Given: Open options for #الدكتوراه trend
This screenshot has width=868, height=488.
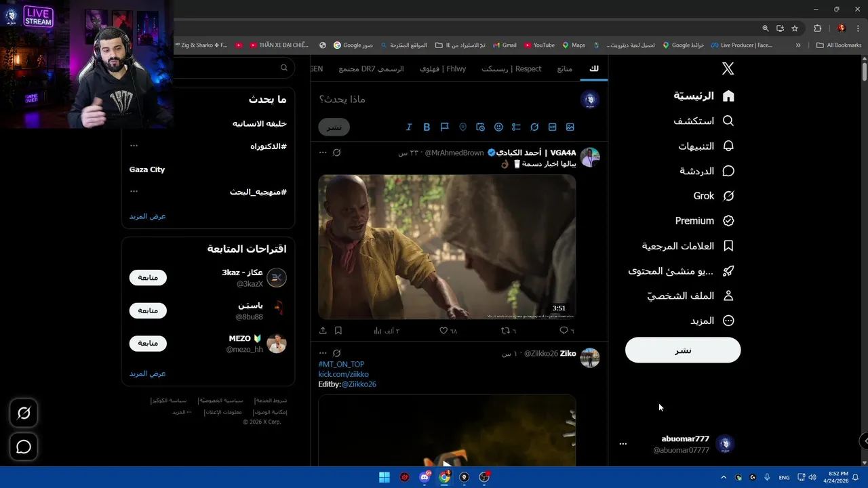Looking at the screenshot, I should (x=134, y=146).
